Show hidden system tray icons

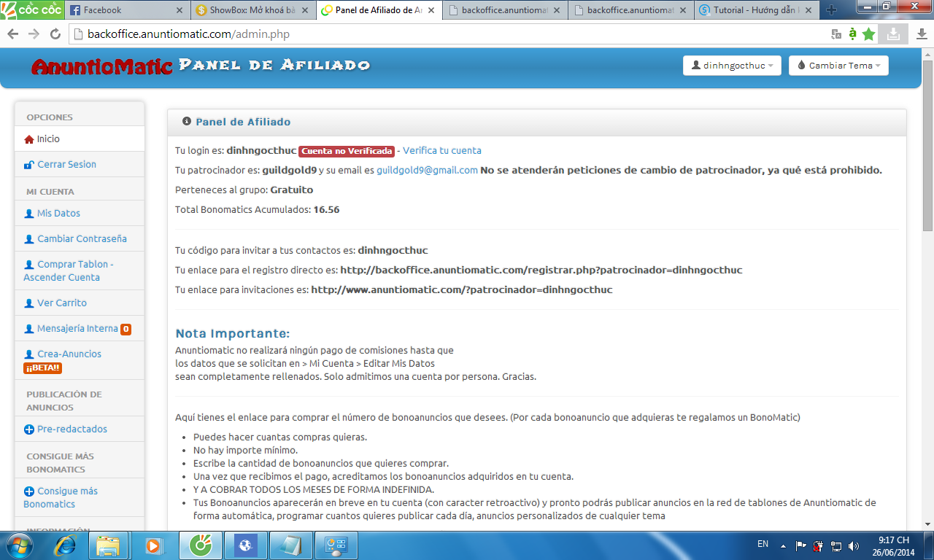(x=783, y=545)
